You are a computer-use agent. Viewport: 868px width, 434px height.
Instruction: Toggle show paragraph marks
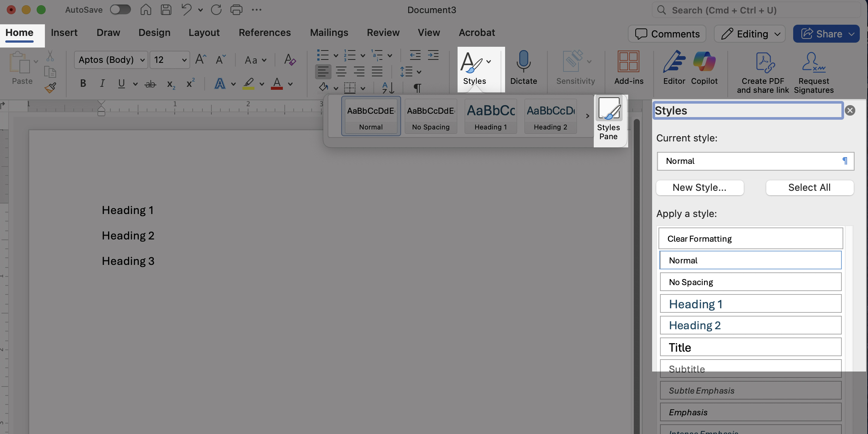click(x=417, y=88)
